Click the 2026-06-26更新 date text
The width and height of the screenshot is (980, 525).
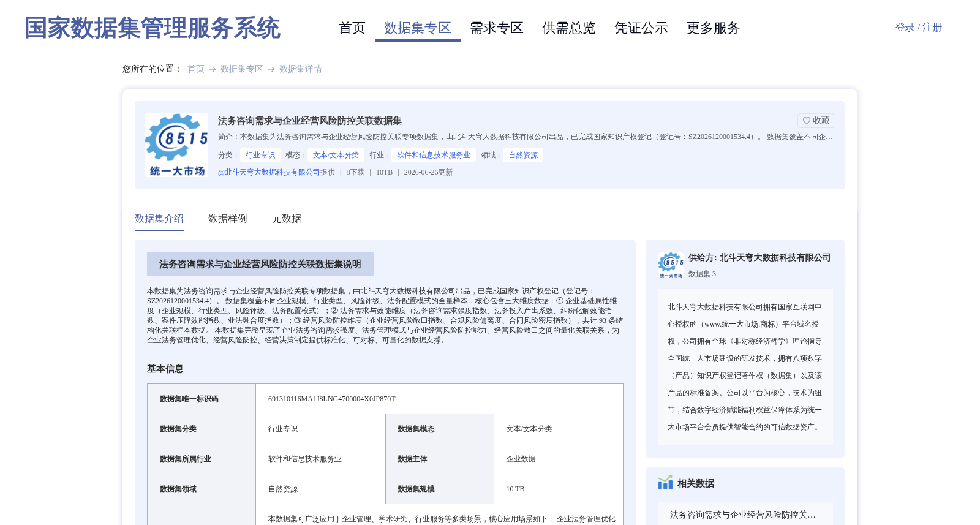[428, 173]
